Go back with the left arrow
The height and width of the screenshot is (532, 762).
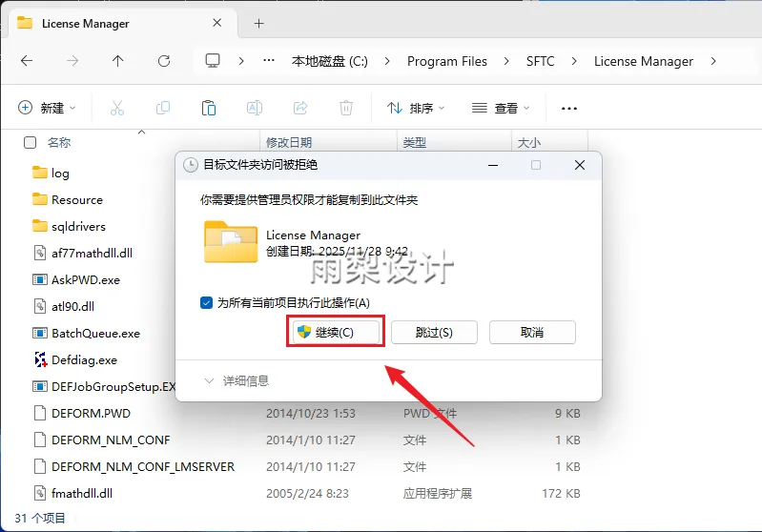pyautogui.click(x=27, y=61)
